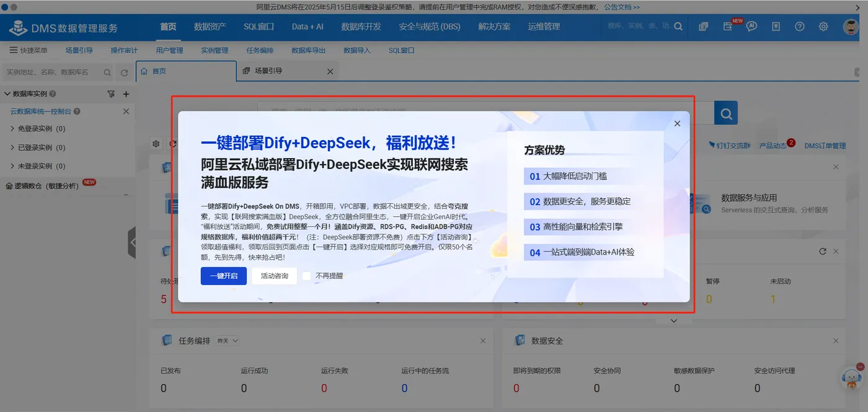Click the sidebar collapse handle on left edge
The image size is (868, 412).
tap(131, 242)
